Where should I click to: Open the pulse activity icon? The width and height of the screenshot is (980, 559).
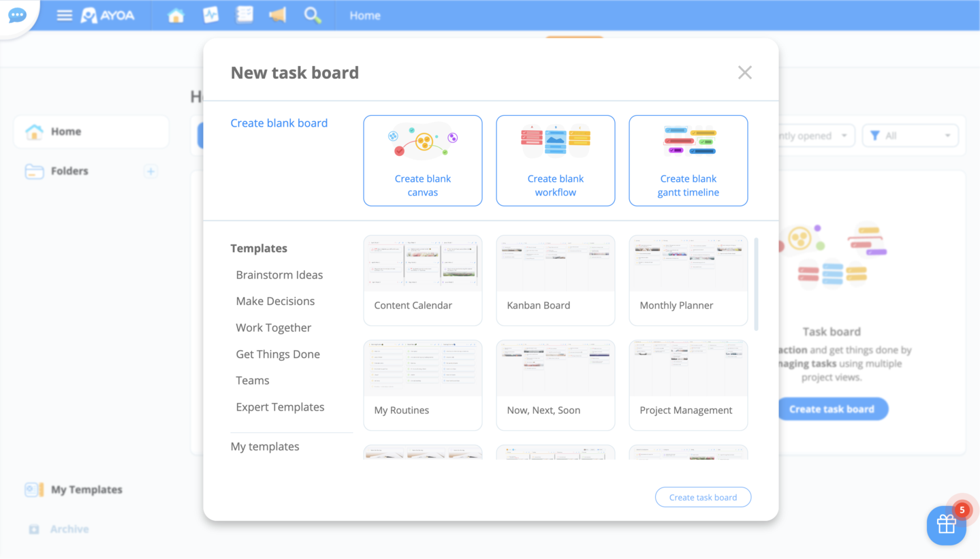[210, 15]
